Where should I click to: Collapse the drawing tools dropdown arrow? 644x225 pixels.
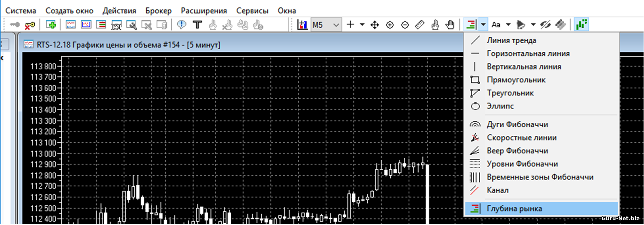pos(484,25)
